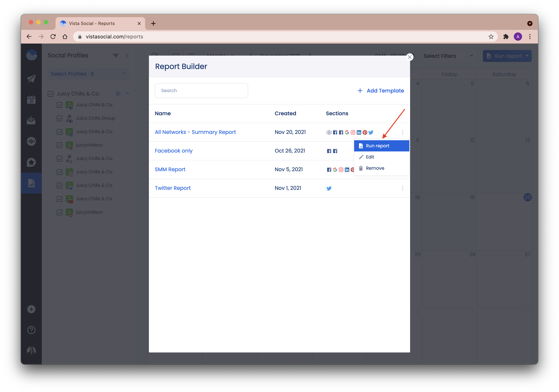The height and width of the screenshot is (392, 559).
Task: Click the Oct 26, 2021 created date
Action: (290, 151)
